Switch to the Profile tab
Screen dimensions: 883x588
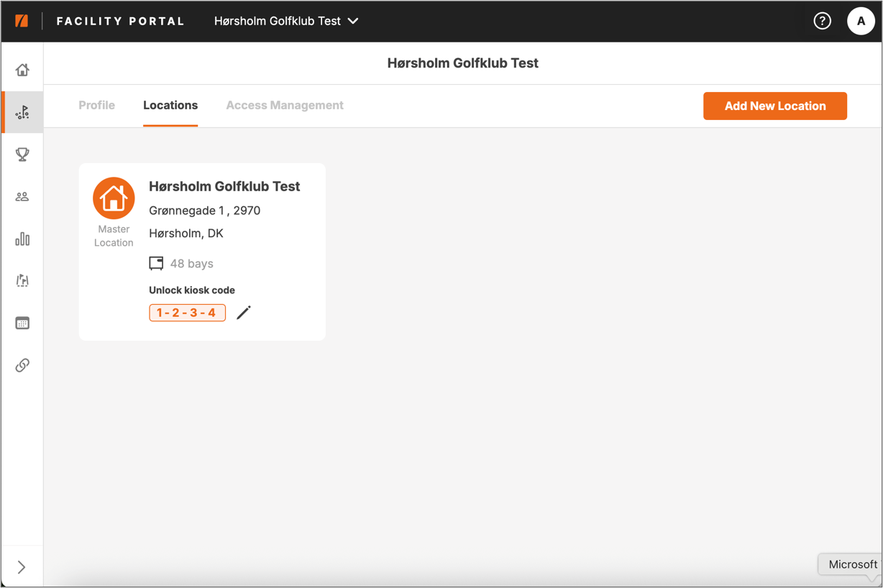pyautogui.click(x=97, y=105)
